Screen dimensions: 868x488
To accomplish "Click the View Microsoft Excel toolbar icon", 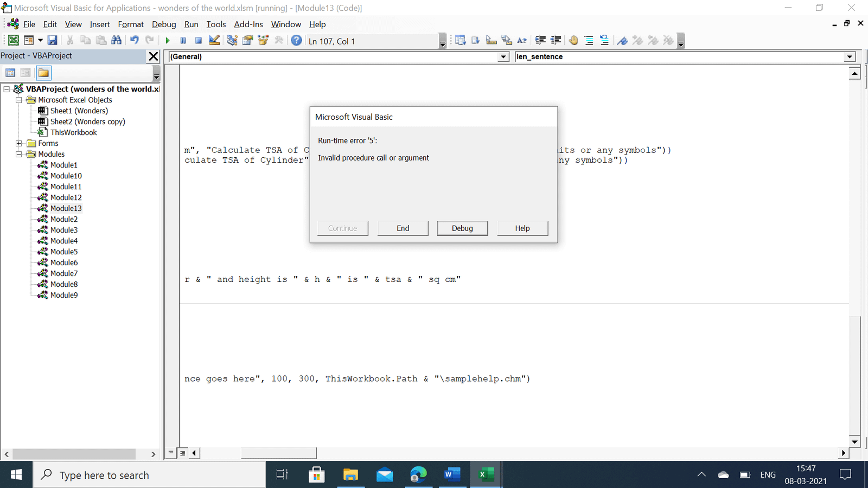I will tap(14, 41).
